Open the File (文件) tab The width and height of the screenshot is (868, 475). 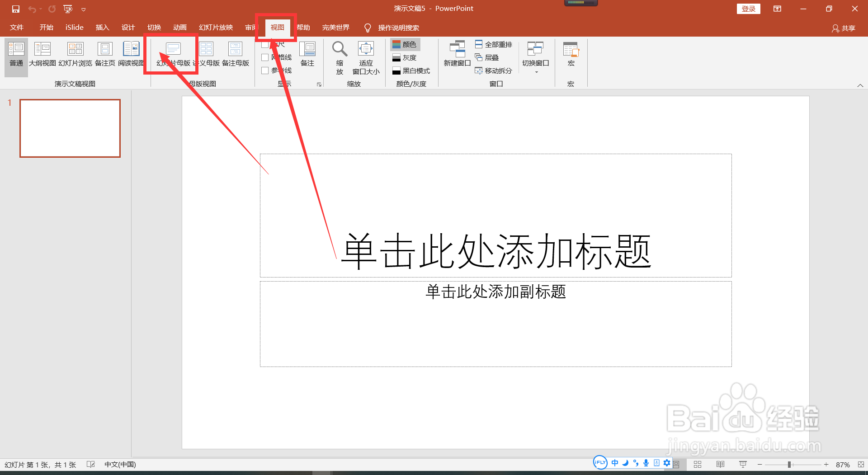coord(17,28)
